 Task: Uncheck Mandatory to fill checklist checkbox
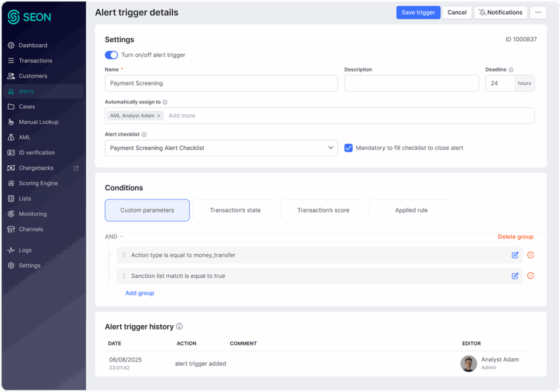[x=348, y=148]
